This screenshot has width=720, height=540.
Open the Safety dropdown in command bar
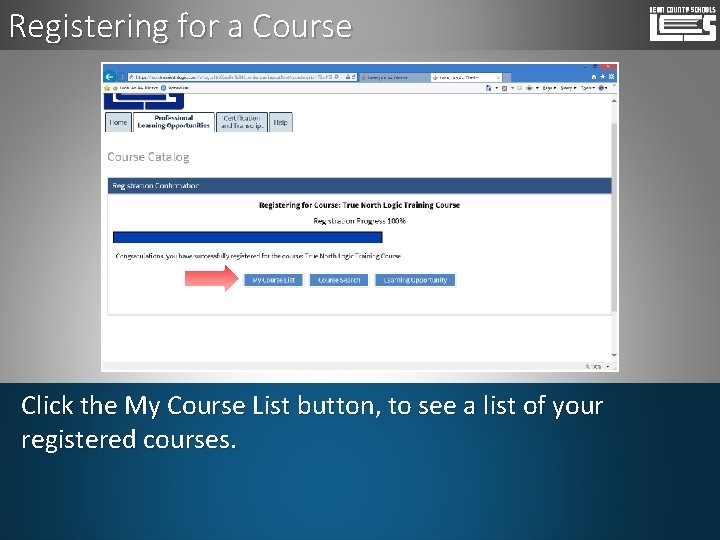point(568,88)
